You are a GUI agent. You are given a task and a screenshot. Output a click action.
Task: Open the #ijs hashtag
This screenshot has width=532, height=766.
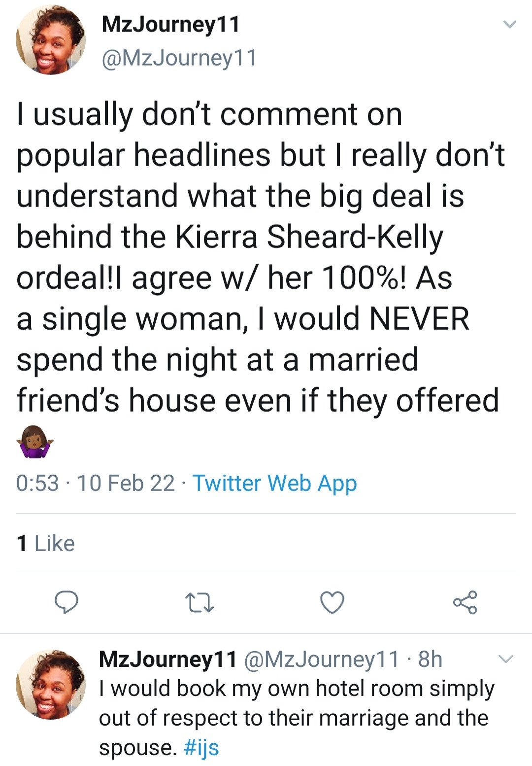coord(201,747)
